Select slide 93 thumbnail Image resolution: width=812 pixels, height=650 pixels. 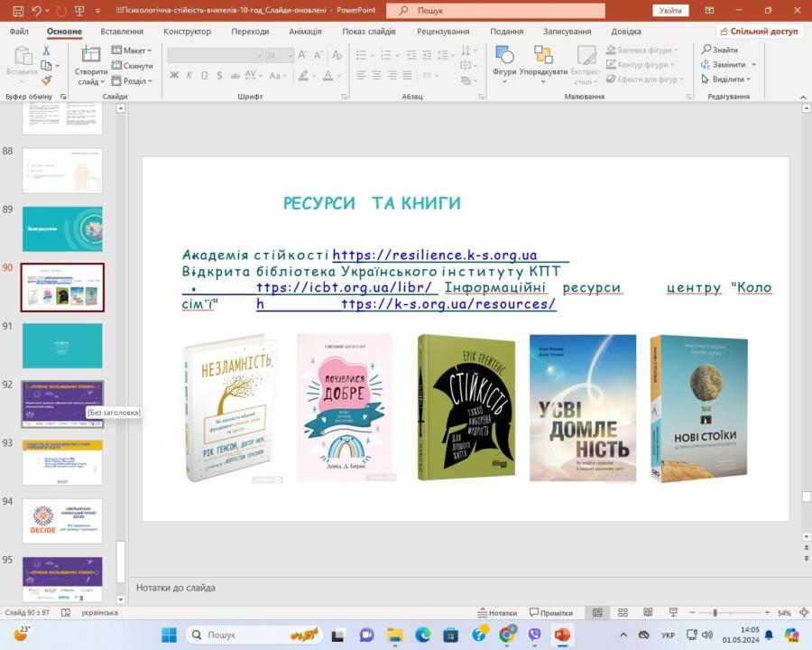pos(62,462)
